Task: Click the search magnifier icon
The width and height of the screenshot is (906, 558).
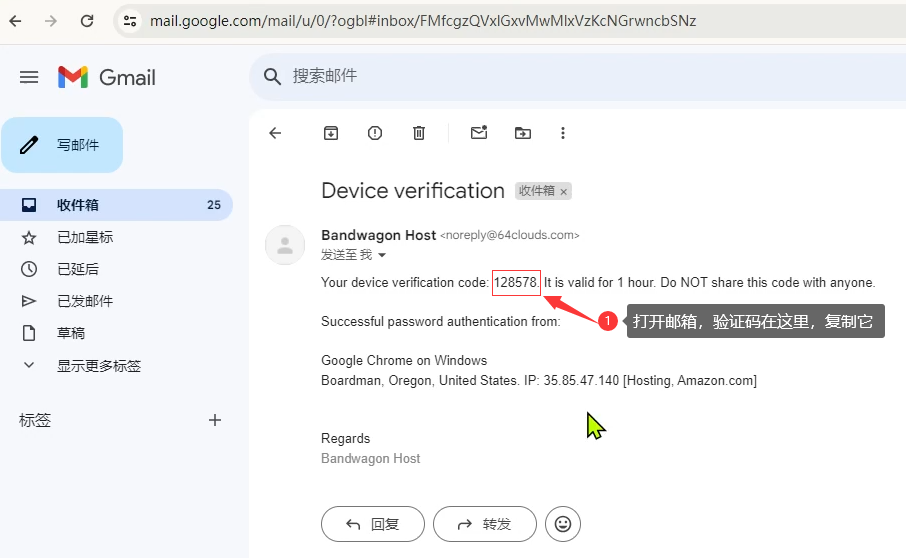Action: [x=272, y=76]
